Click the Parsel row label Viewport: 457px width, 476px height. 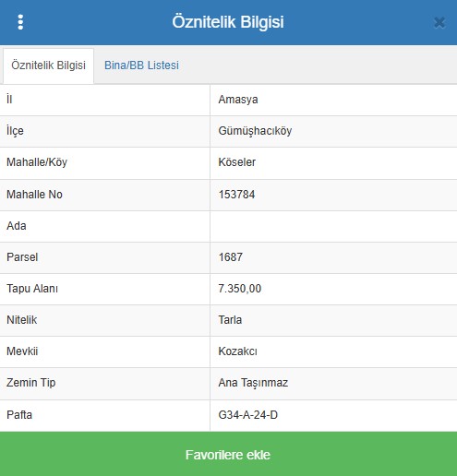[x=22, y=257]
